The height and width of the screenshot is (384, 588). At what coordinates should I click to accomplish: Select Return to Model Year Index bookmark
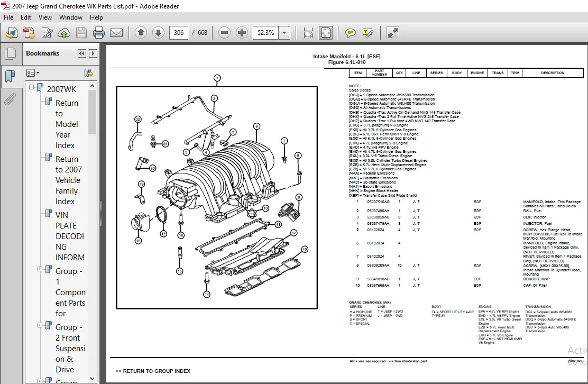click(67, 124)
